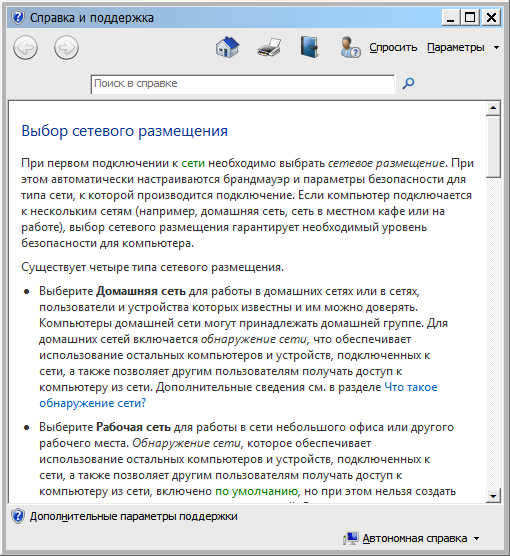Click the green 'по умолчанию' glossary term
The height and width of the screenshot is (556, 510).
(256, 491)
